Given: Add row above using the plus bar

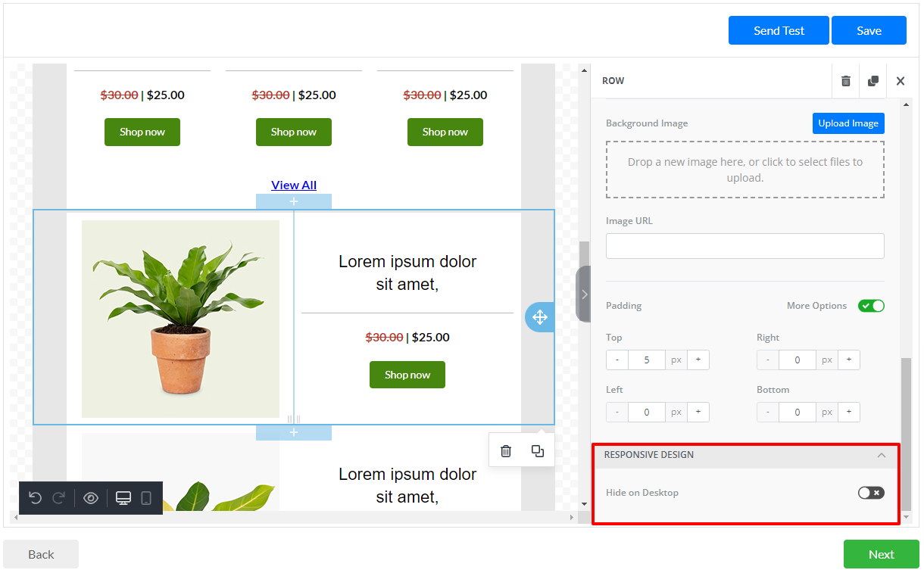Looking at the screenshot, I should click(x=294, y=201).
